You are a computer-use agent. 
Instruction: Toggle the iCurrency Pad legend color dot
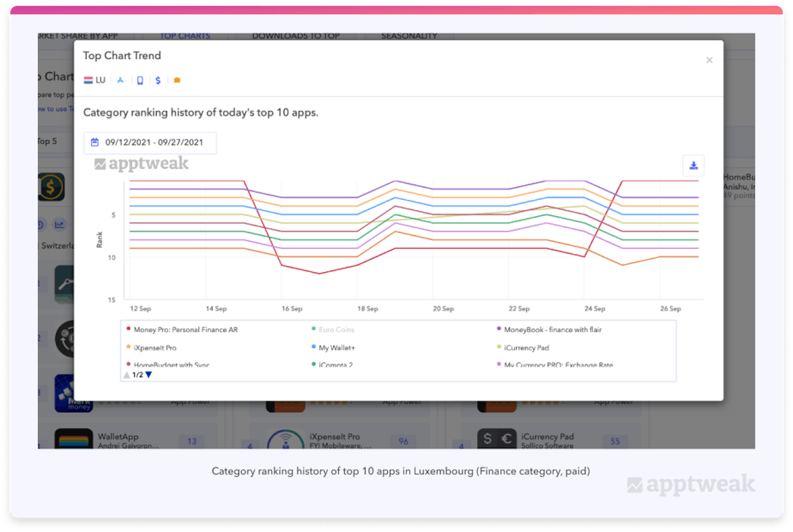click(498, 348)
